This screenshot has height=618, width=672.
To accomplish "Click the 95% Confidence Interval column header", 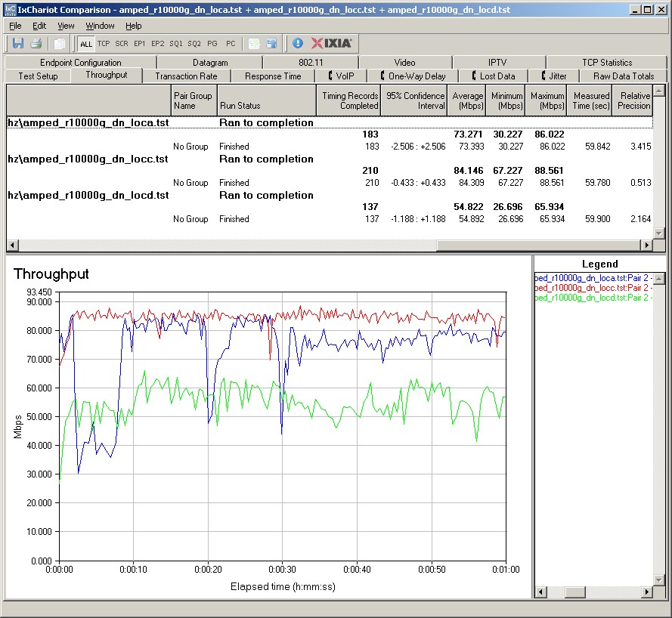I will [414, 100].
